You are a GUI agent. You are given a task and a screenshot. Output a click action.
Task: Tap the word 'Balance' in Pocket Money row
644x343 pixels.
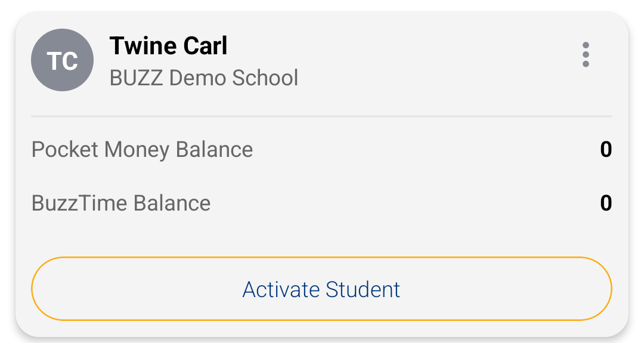tap(214, 149)
